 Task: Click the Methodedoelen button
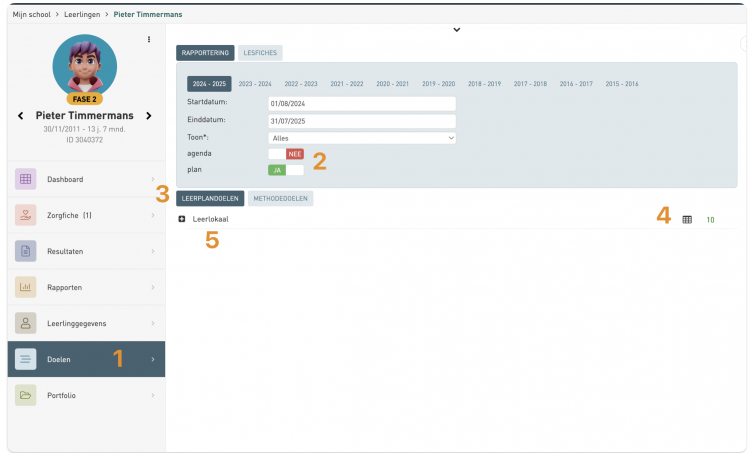(x=280, y=198)
